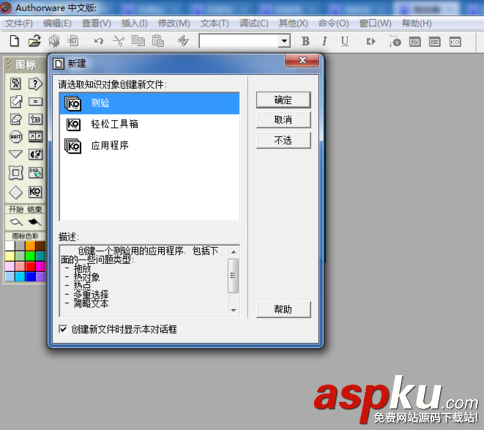Click the Restart/Run toolbar icon

pos(371,42)
